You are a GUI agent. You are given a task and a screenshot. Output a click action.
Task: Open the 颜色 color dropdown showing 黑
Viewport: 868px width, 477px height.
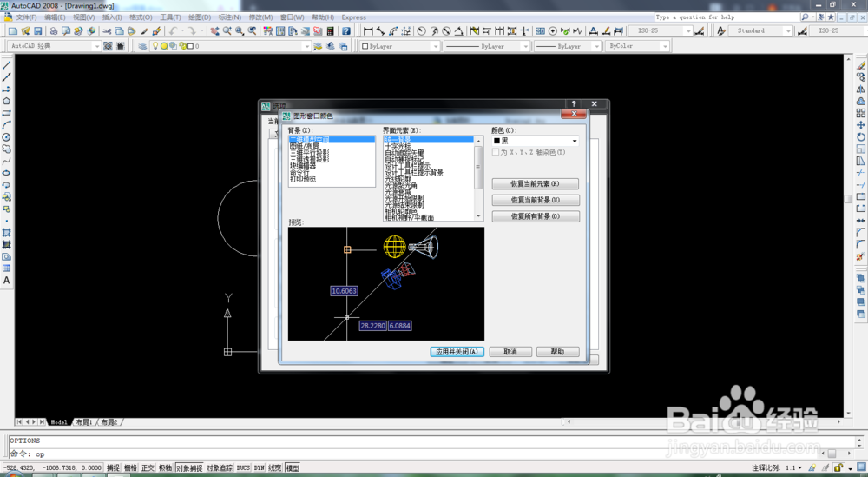pos(536,142)
